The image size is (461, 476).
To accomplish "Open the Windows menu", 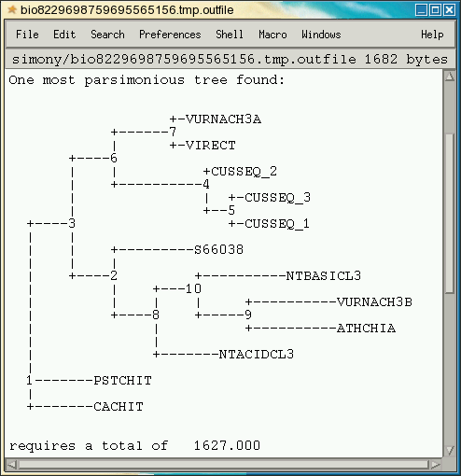I will coord(321,35).
